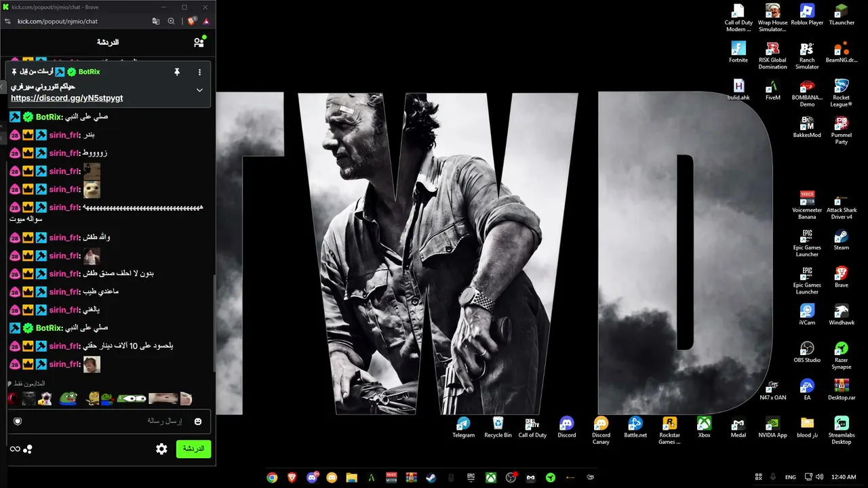Click the BotRix username in pinned message

pos(89,72)
